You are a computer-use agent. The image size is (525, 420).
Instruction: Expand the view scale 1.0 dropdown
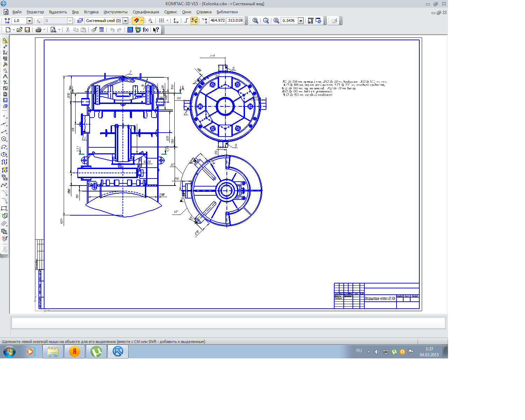[x=29, y=21]
